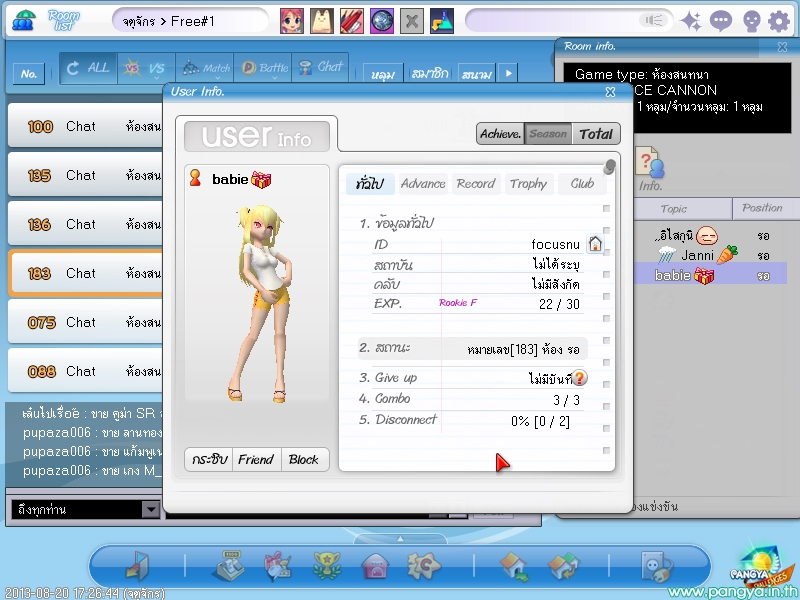Image resolution: width=800 pixels, height=600 pixels.
Task: Select the Battle room filter
Action: [x=263, y=68]
